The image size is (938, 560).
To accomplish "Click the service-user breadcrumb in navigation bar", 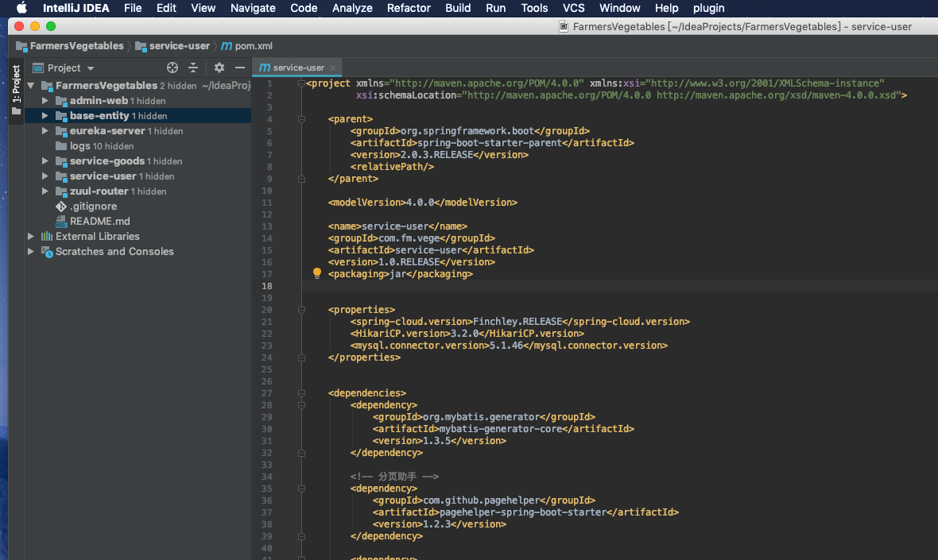I will pos(179,46).
